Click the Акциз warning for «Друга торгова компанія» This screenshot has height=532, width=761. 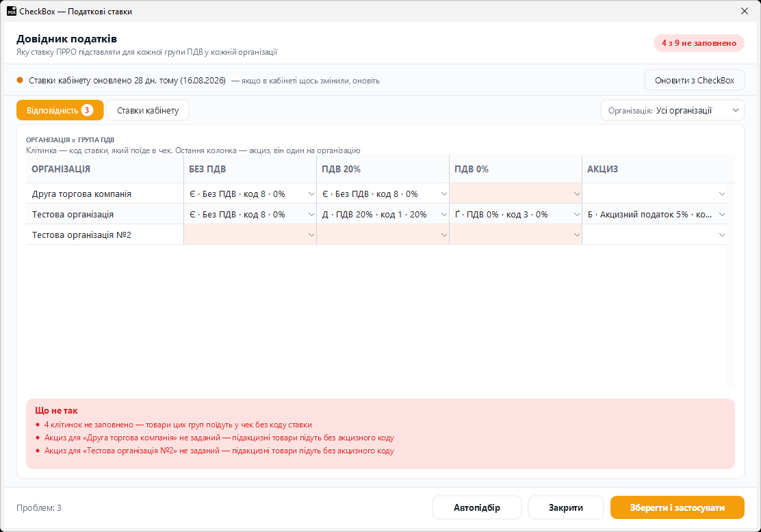pos(219,438)
